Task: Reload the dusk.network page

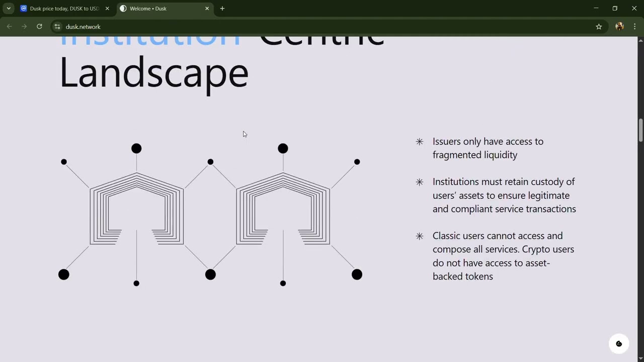Action: 39,27
